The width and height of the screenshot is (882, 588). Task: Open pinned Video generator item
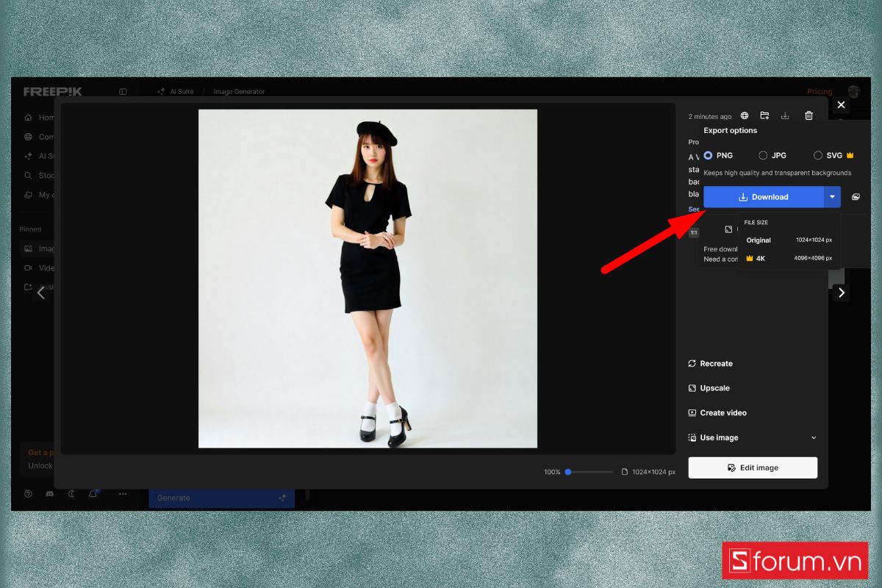[x=40, y=268]
